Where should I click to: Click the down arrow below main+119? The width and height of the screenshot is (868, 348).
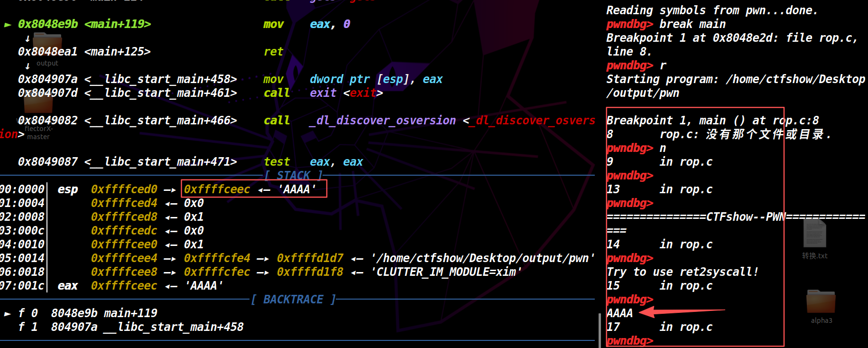(28, 38)
